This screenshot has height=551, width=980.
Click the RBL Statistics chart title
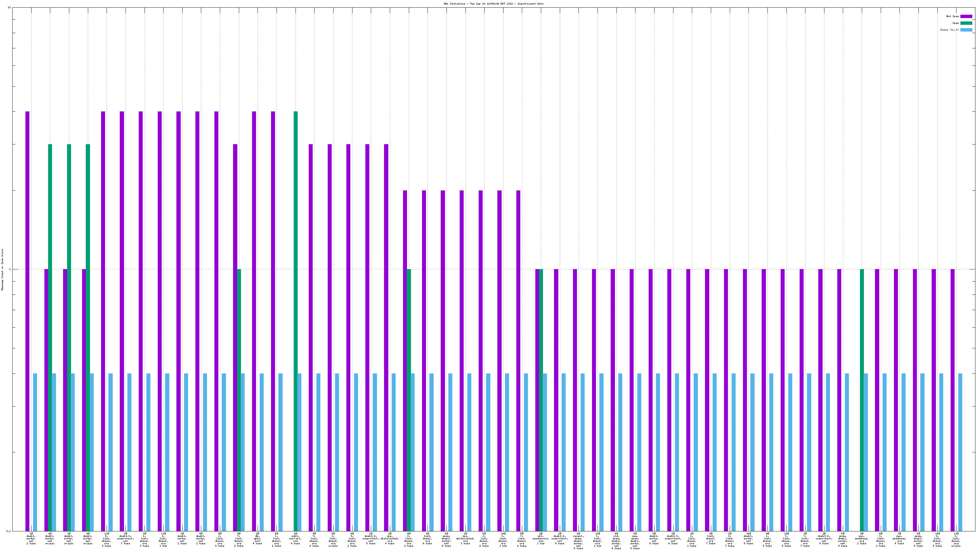click(x=493, y=4)
